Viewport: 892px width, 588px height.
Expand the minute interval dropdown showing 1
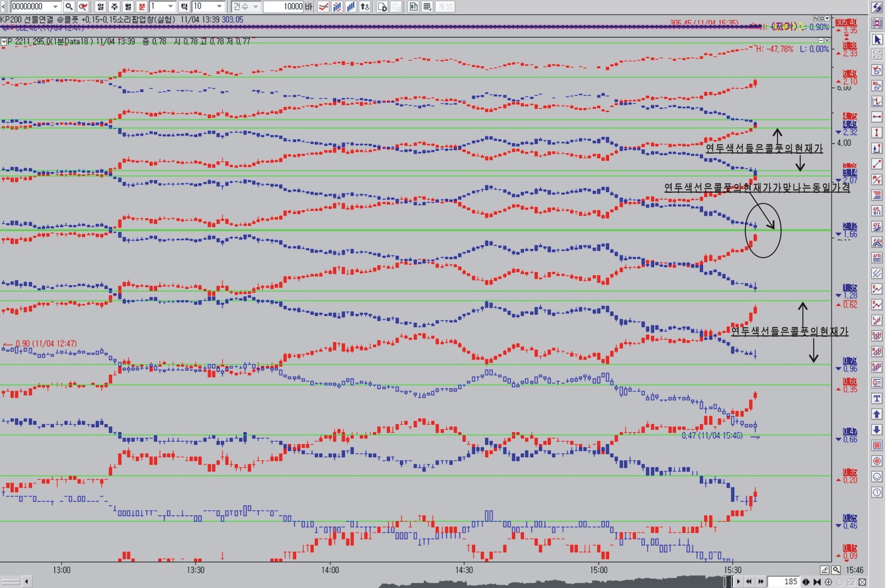[x=170, y=6]
